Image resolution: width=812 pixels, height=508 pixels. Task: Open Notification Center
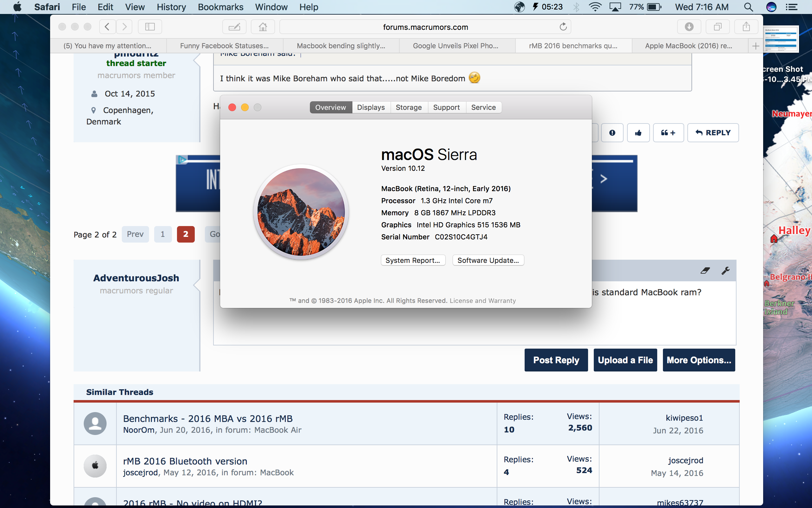click(x=792, y=7)
